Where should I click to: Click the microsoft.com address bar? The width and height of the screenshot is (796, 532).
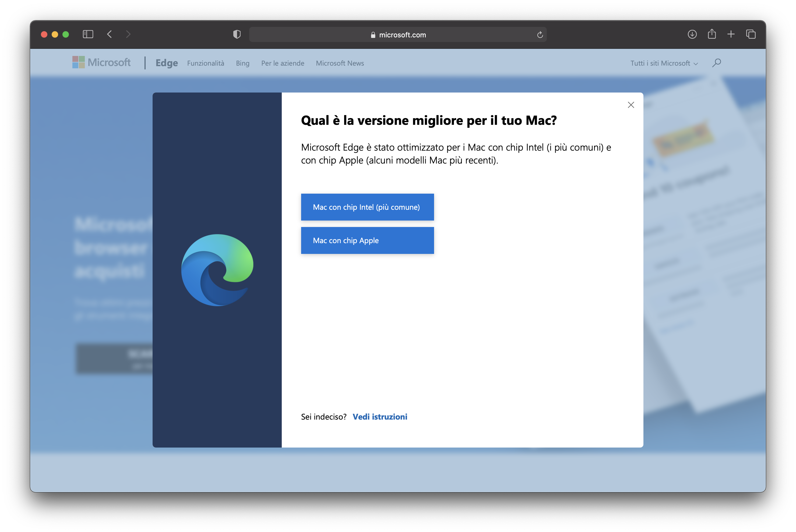(x=397, y=35)
